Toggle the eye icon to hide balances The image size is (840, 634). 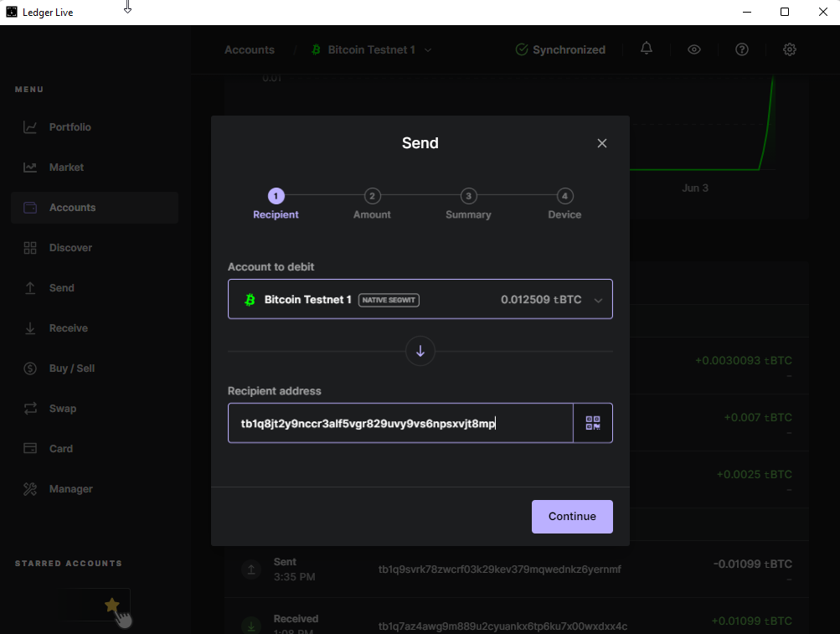(694, 49)
